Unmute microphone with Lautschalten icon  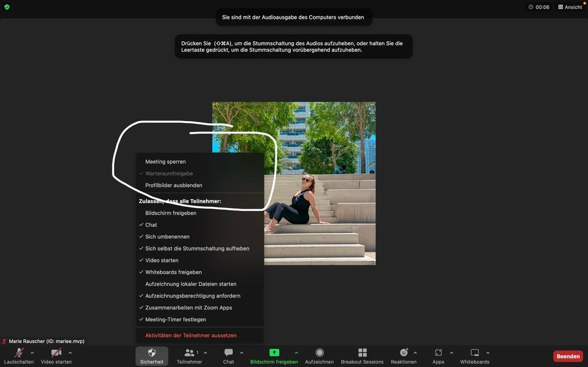click(19, 353)
